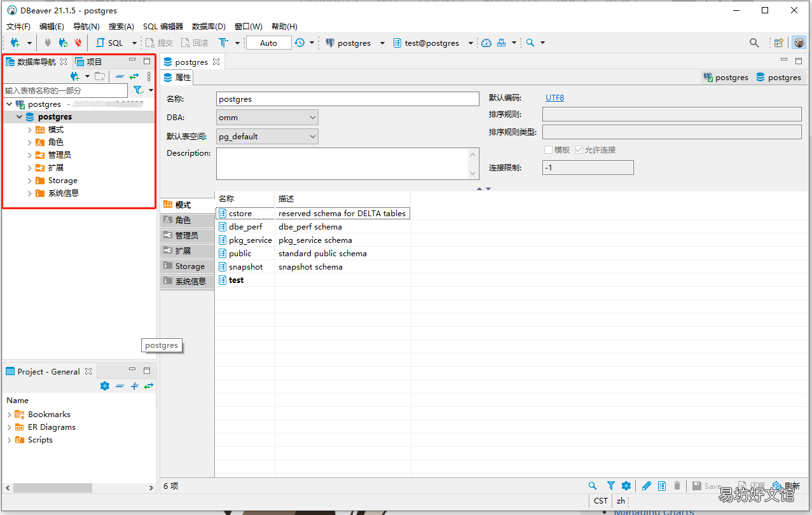Screen dimensions: 812x515
Task: Select the public schema row
Action: (x=313, y=254)
